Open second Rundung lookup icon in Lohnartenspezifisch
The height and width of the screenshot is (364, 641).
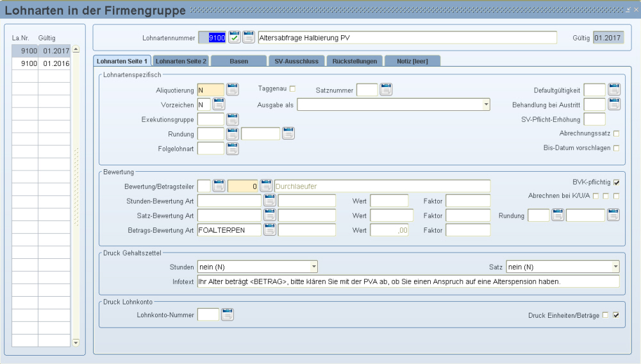[288, 133]
